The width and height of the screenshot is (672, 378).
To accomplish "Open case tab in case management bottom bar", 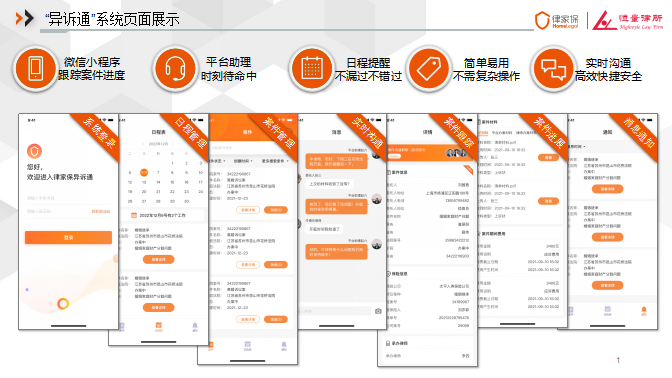I will (210, 346).
